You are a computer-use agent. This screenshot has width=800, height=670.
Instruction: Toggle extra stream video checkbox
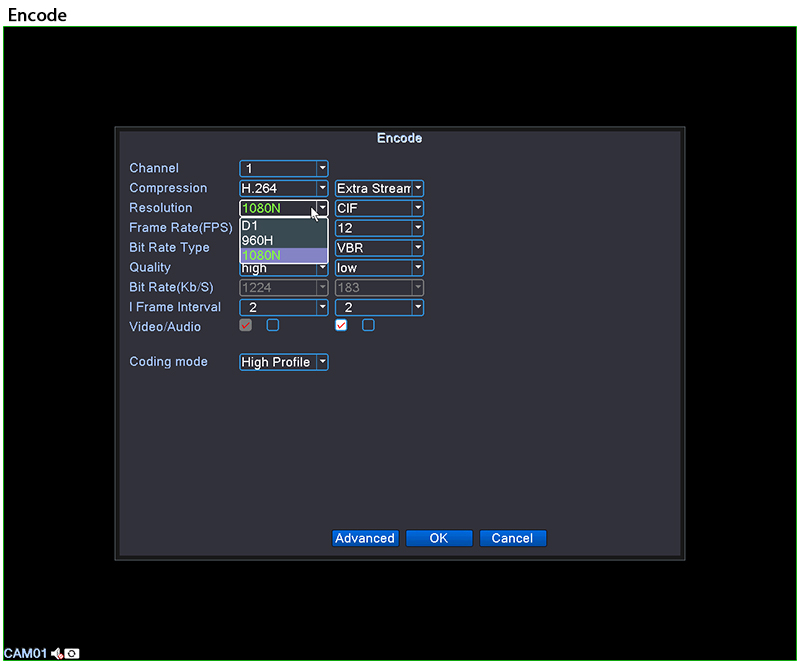(x=341, y=326)
